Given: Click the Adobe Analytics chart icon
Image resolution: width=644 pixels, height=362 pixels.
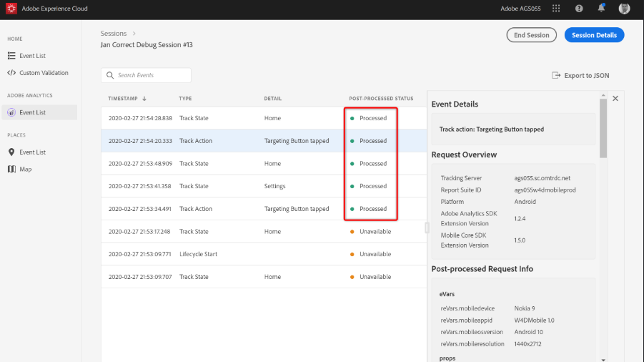Looking at the screenshot, I should pyautogui.click(x=11, y=112).
